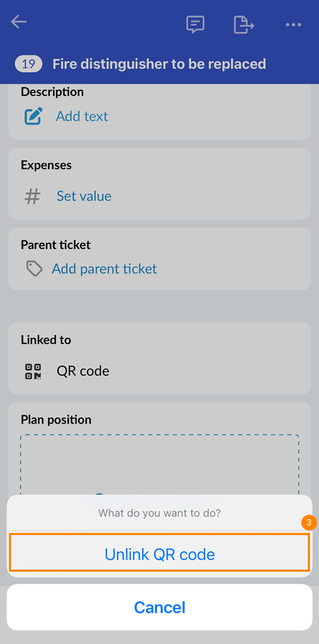This screenshot has width=319, height=644.
Task: Select Unlink QR code option
Action: 159,555
